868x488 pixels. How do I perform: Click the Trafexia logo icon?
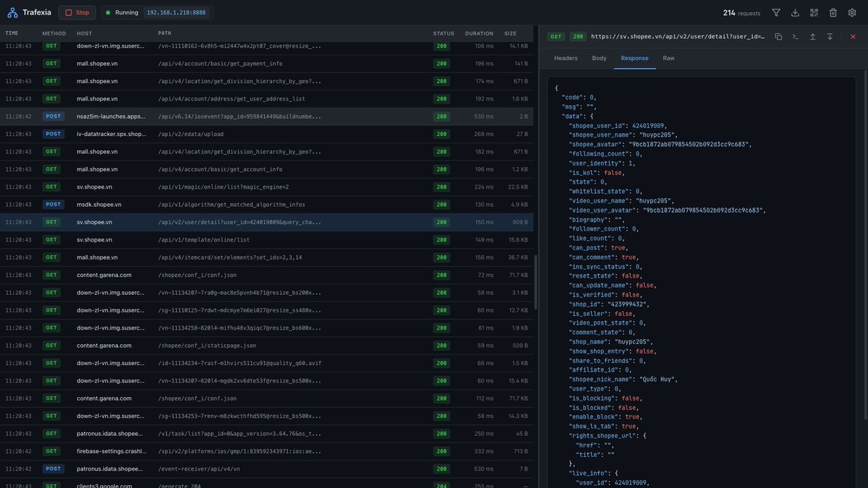tap(13, 12)
